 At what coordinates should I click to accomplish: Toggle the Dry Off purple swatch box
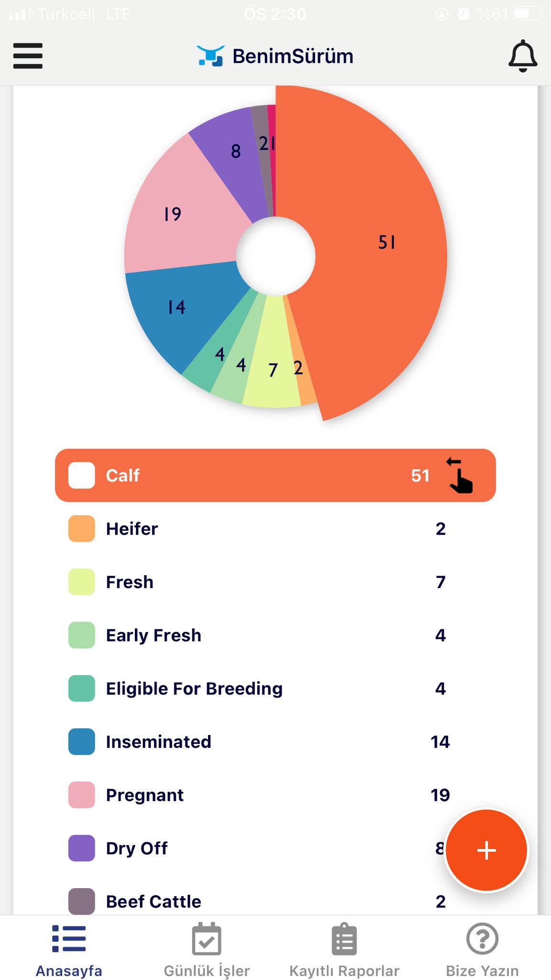coord(82,848)
